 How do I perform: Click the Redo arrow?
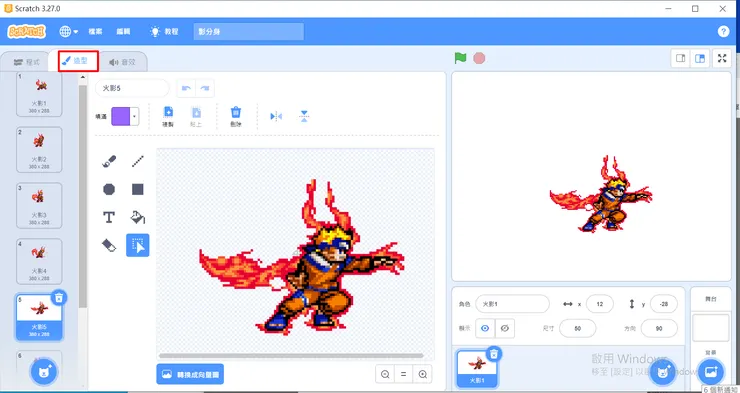204,88
